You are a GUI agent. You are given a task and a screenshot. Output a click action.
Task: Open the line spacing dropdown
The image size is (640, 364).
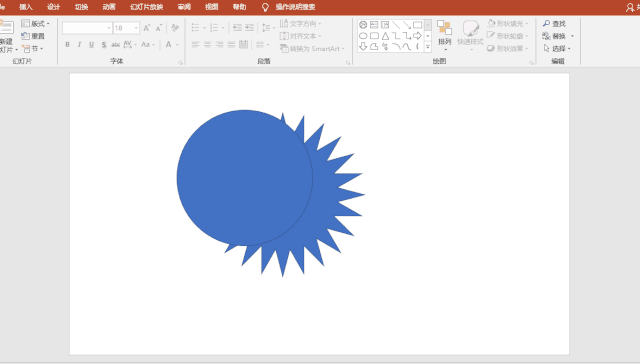(268, 28)
